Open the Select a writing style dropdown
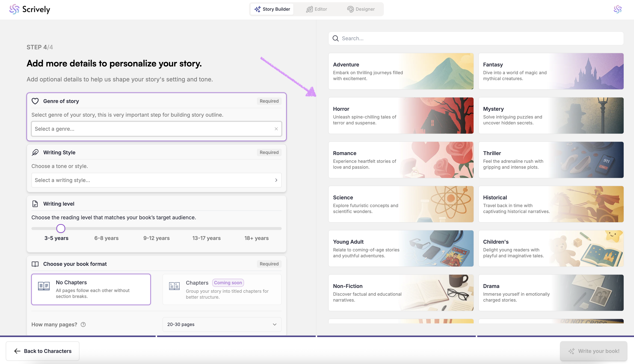Image resolution: width=634 pixels, height=364 pixels. [x=156, y=180]
